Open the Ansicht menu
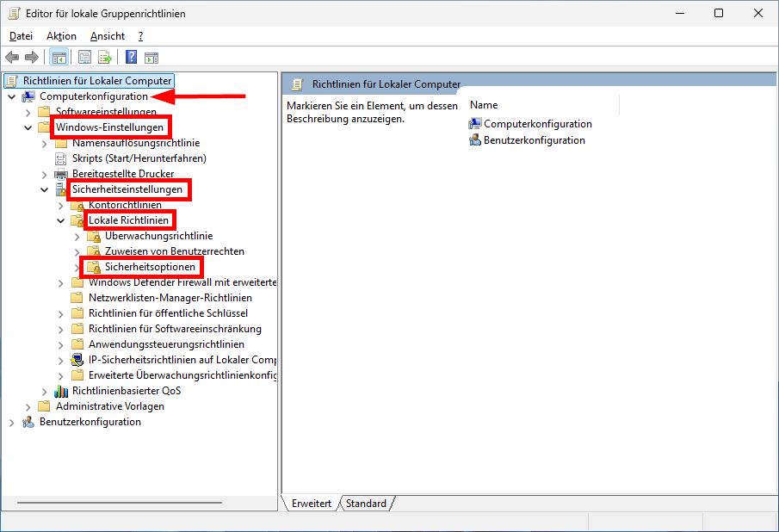 pos(107,36)
